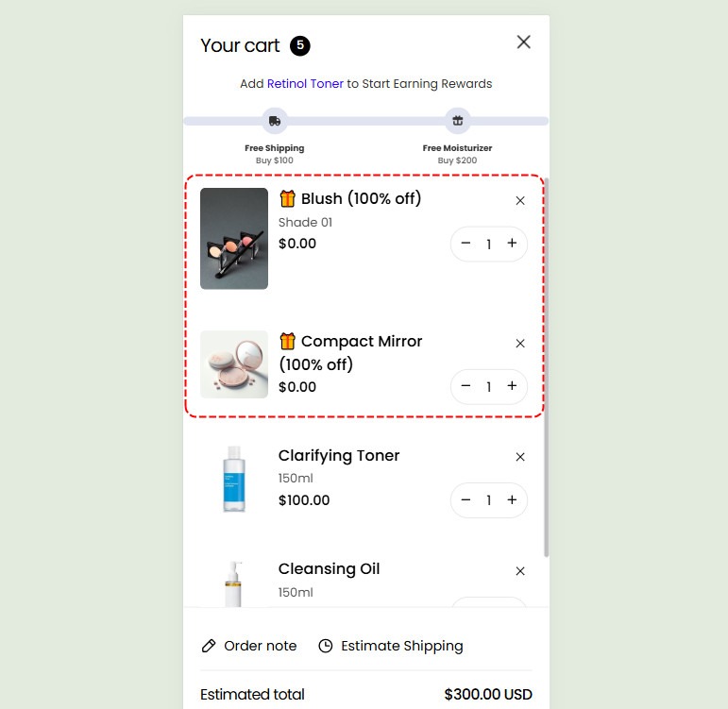728x709 pixels.
Task: Click the Compact Mirror product image
Action: [234, 364]
